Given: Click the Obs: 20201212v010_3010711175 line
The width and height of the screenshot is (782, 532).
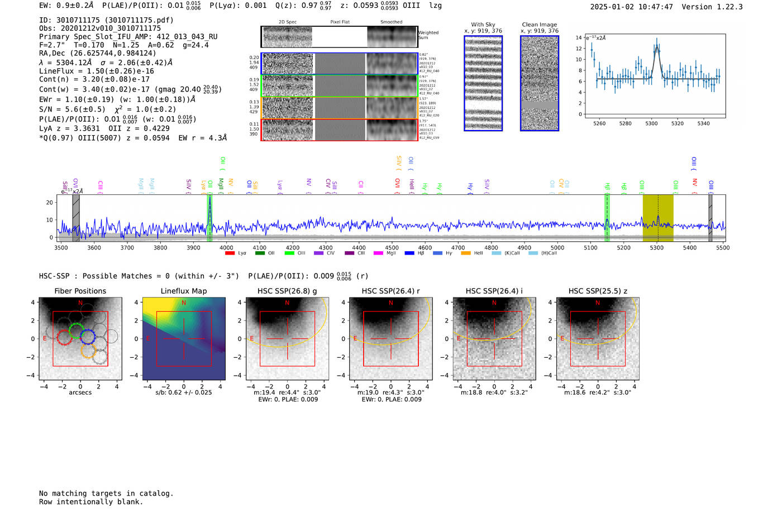Looking at the screenshot, I should click(x=100, y=28).
